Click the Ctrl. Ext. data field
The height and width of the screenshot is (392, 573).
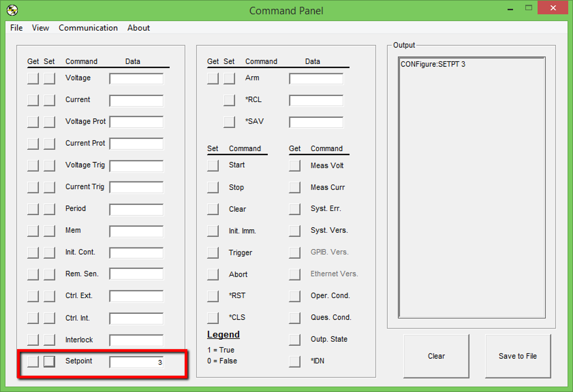[136, 296]
